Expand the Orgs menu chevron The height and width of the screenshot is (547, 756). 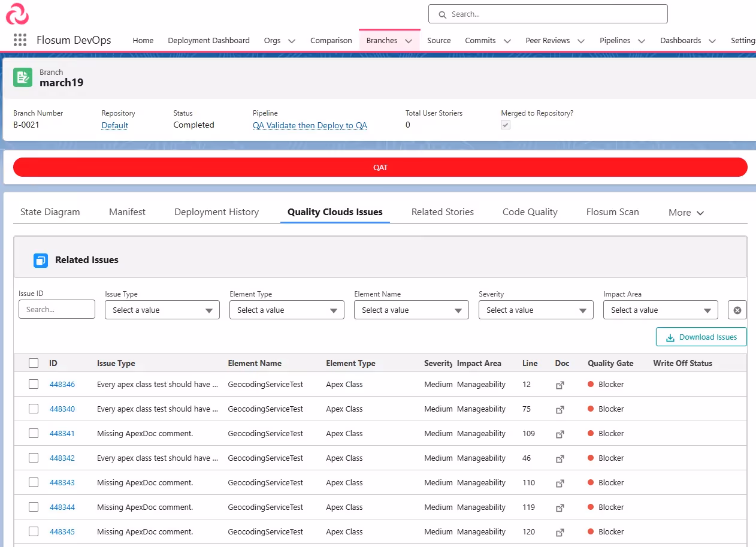[x=292, y=41]
